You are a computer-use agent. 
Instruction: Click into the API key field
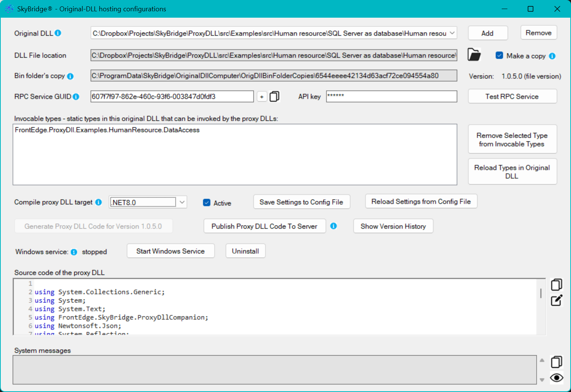[x=392, y=96]
